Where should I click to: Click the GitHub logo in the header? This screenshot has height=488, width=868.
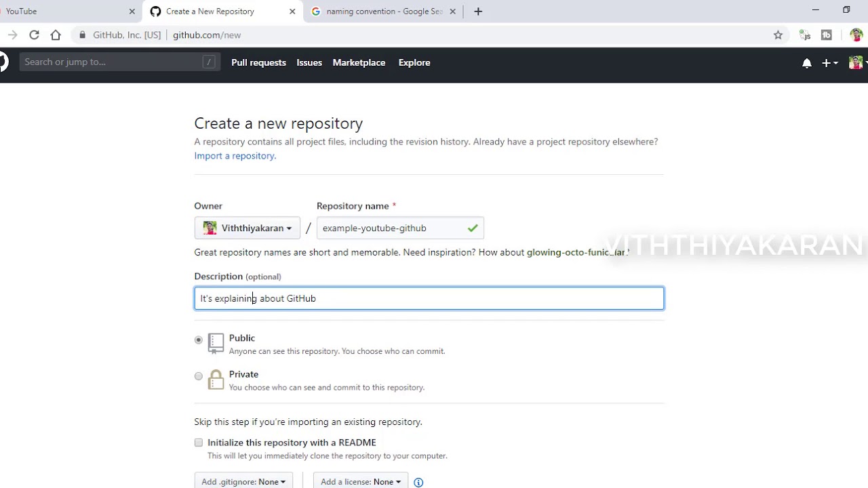(3, 62)
